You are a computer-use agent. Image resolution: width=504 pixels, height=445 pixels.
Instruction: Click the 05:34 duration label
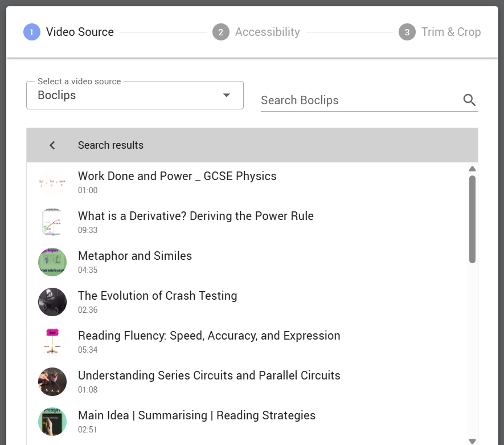[88, 350]
